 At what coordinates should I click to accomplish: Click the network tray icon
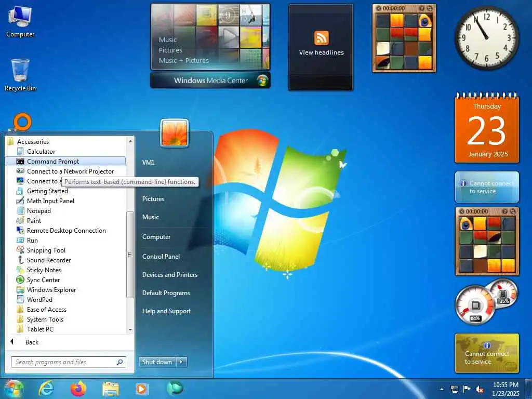[454, 389]
